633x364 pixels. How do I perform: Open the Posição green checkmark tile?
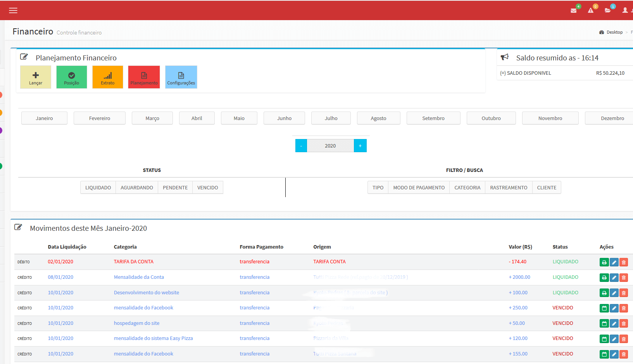pyautogui.click(x=72, y=77)
